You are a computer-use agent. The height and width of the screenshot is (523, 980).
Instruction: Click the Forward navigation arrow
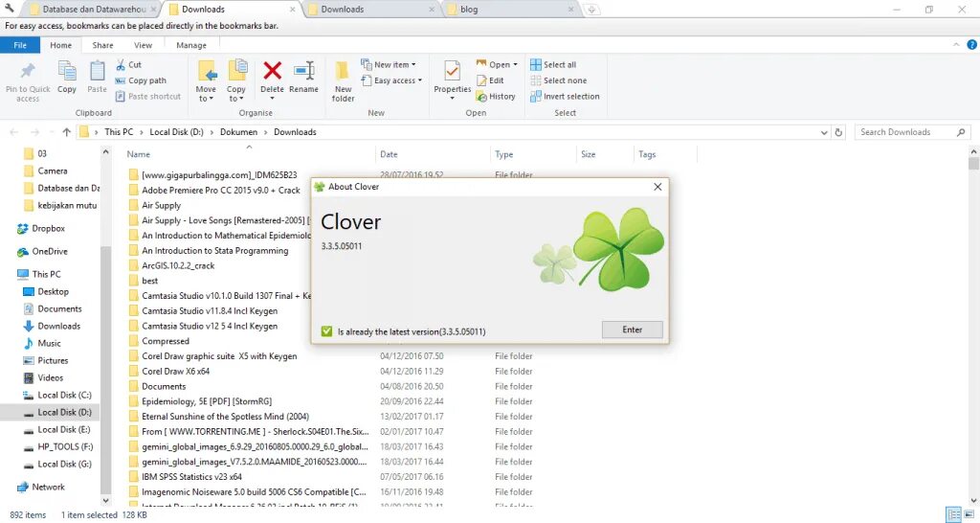[35, 132]
